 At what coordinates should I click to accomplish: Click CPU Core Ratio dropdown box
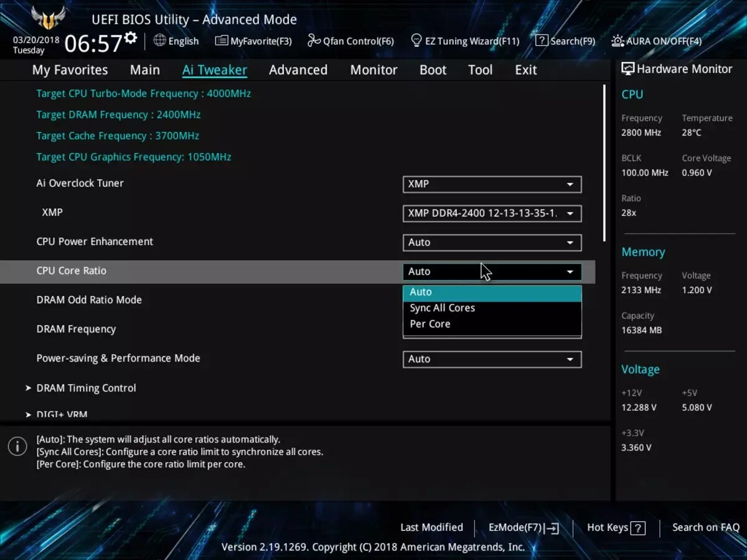click(492, 272)
